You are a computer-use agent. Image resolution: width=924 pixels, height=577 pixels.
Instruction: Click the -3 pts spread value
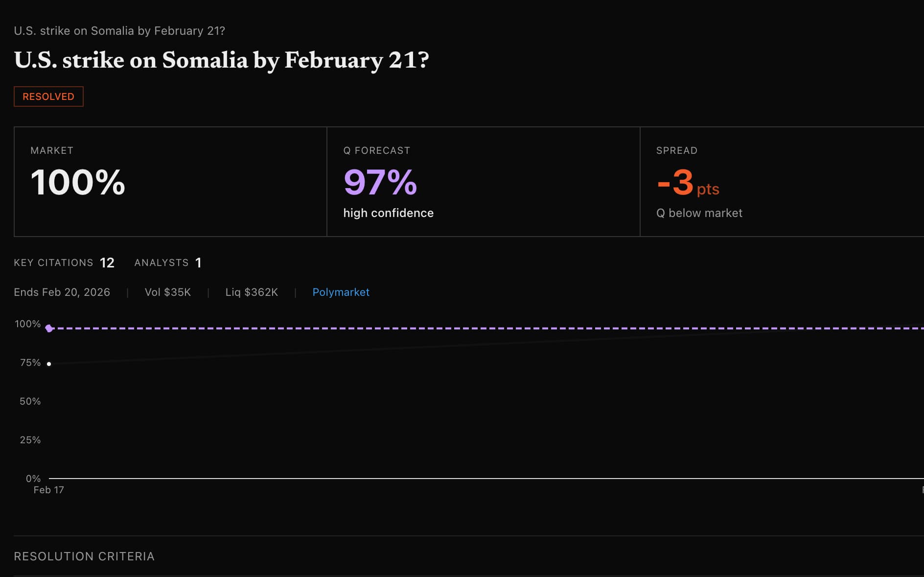pyautogui.click(x=688, y=183)
